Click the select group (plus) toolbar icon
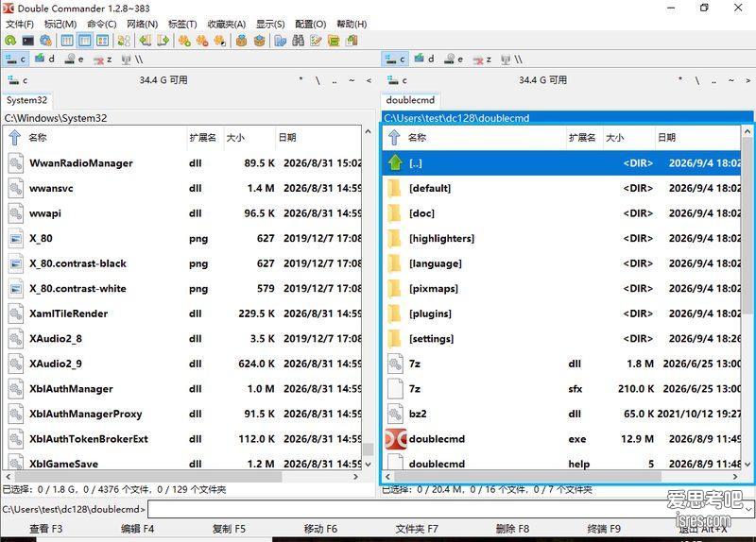 click(x=184, y=41)
